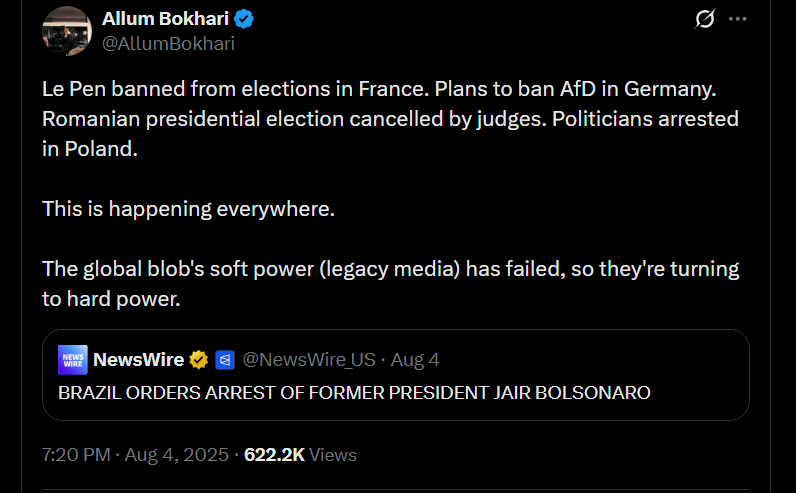796x493 pixels.
Task: Click the 'BRAZIL ORDERS ARREST' headline text
Action: pyautogui.click(x=354, y=392)
